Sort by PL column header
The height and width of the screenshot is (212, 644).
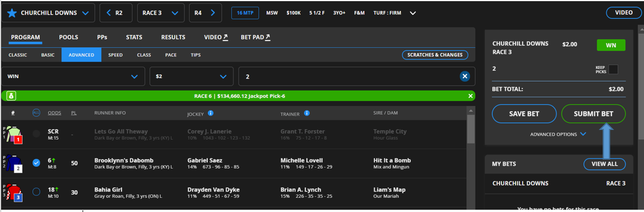(74, 113)
